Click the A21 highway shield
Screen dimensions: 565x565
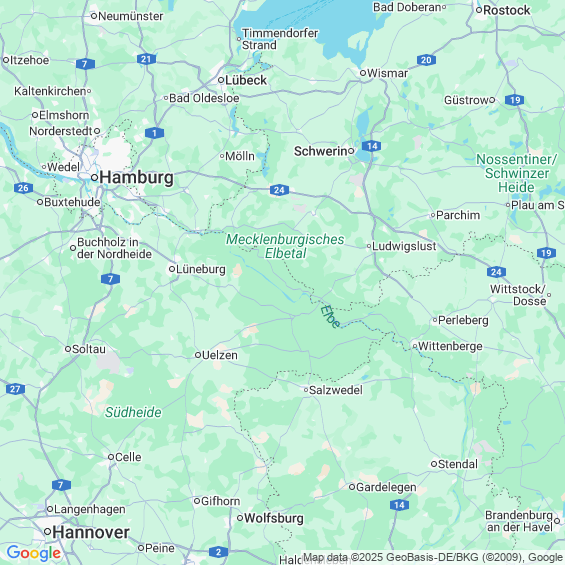click(146, 59)
